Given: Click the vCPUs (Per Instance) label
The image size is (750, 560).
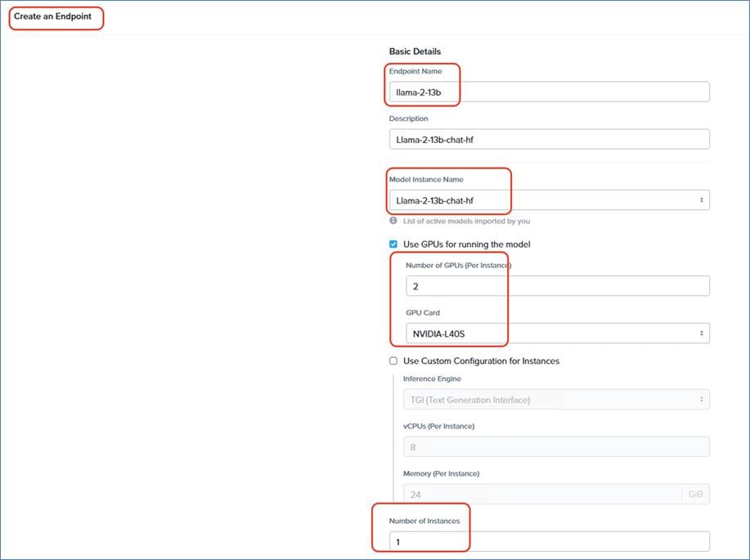Looking at the screenshot, I should pos(438,426).
